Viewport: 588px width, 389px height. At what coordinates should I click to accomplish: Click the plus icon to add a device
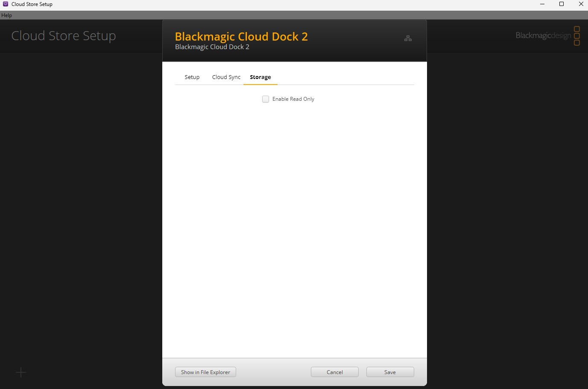pos(21,372)
